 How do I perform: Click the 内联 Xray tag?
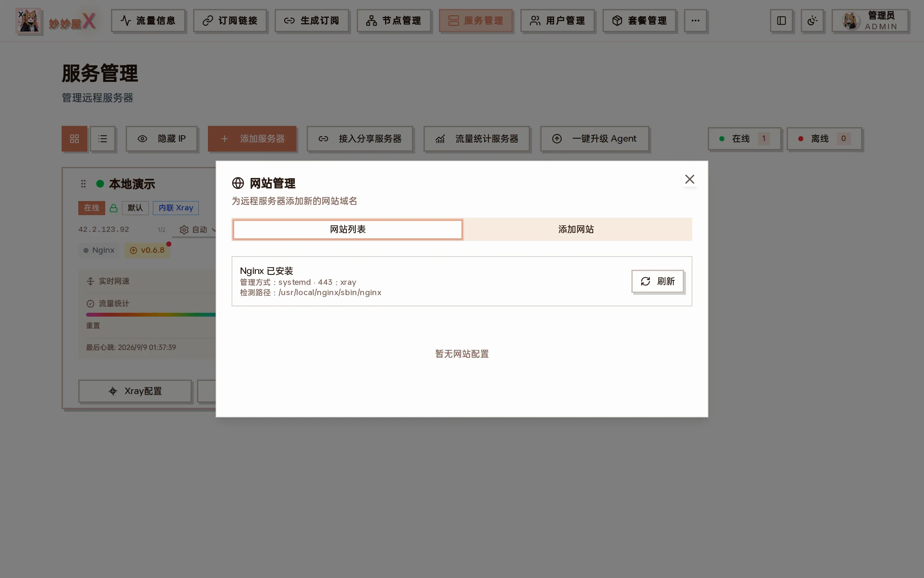click(x=175, y=208)
